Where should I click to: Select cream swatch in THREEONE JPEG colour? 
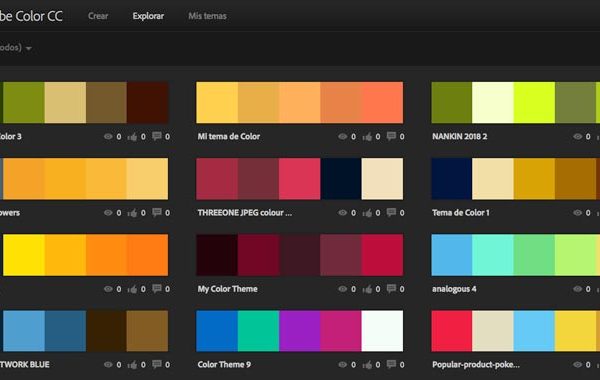click(382, 179)
